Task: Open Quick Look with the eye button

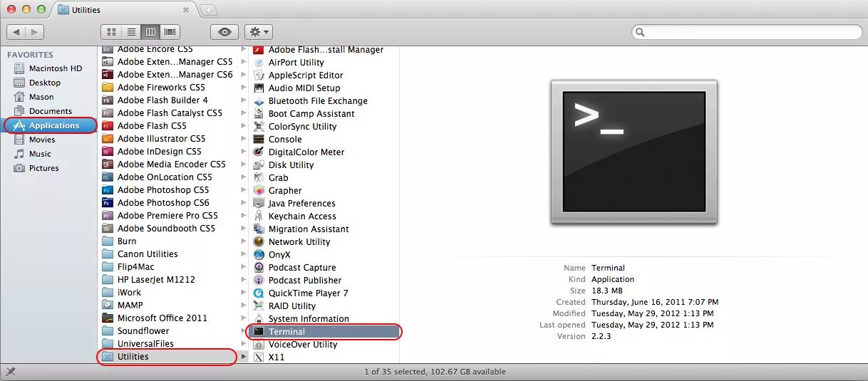Action: (224, 32)
